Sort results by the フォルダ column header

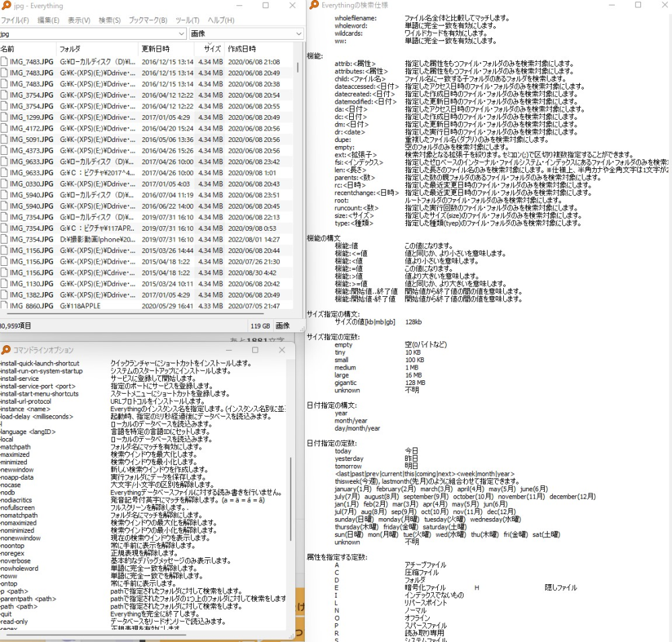(x=98, y=49)
